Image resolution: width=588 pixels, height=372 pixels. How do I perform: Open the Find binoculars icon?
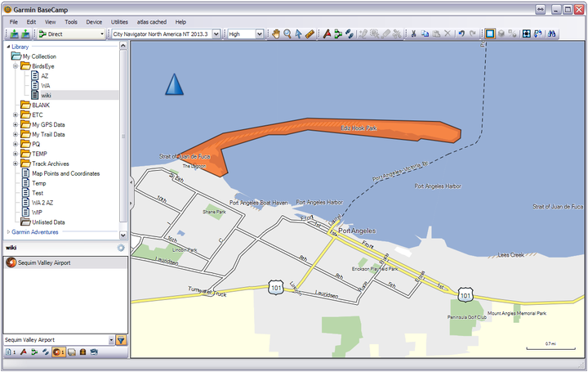(x=551, y=34)
